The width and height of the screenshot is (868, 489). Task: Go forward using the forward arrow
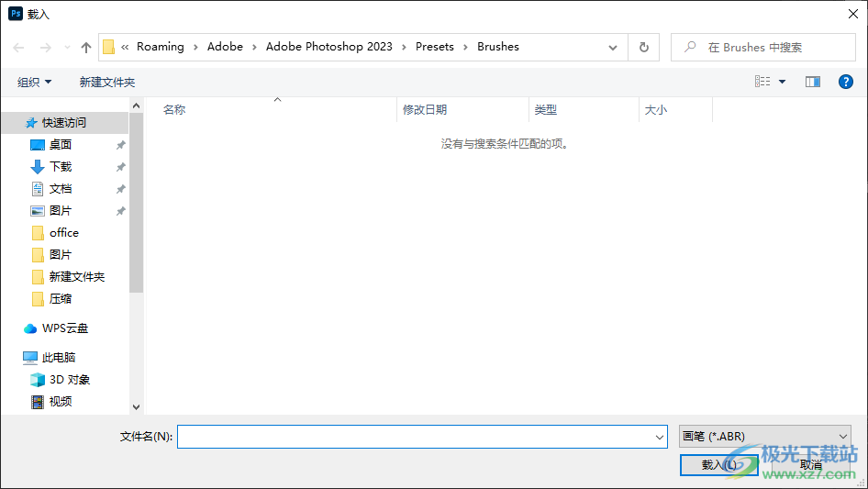point(45,48)
